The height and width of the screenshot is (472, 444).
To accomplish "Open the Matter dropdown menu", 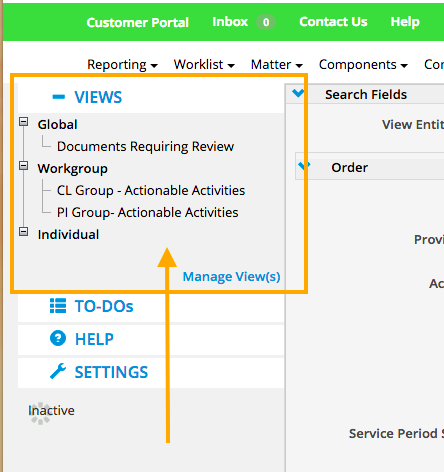I will pos(277,64).
